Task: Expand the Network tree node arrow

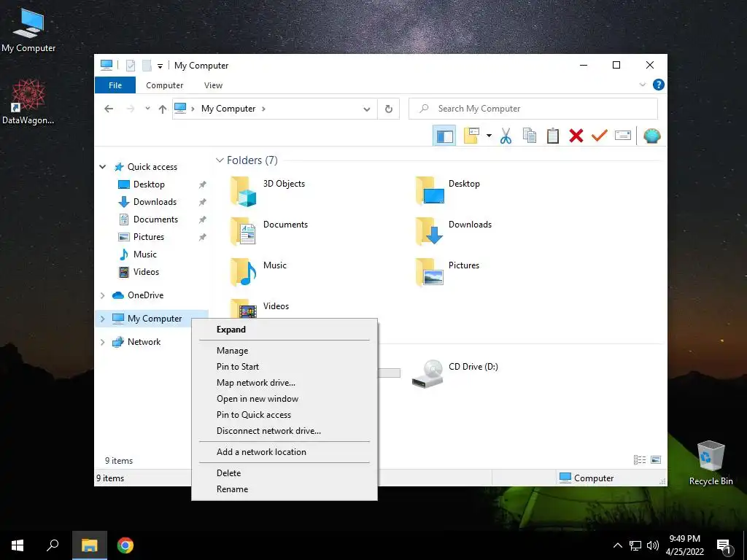Action: 102,342
